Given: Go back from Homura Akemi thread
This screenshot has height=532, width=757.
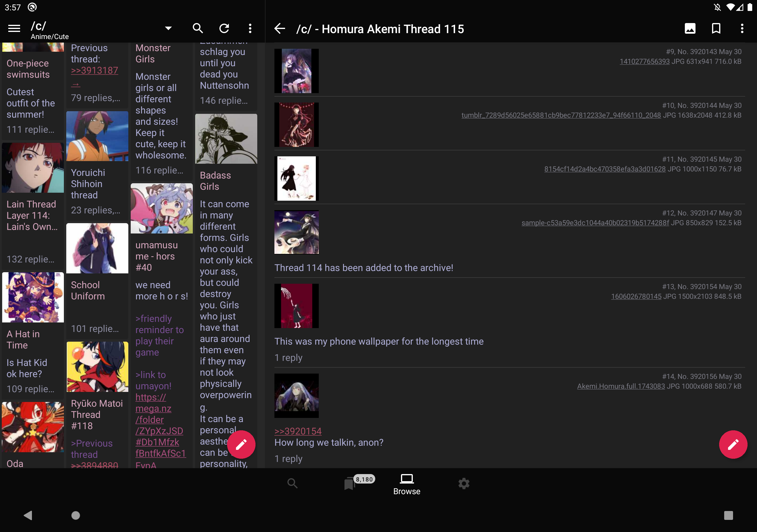Looking at the screenshot, I should pyautogui.click(x=280, y=29).
